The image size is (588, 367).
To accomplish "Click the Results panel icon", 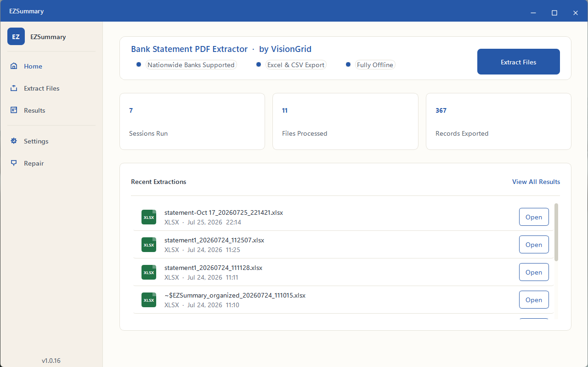I will coord(14,110).
